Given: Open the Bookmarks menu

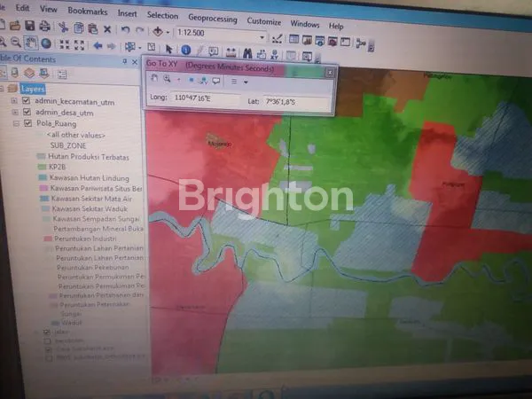Looking at the screenshot, I should [x=88, y=12].
